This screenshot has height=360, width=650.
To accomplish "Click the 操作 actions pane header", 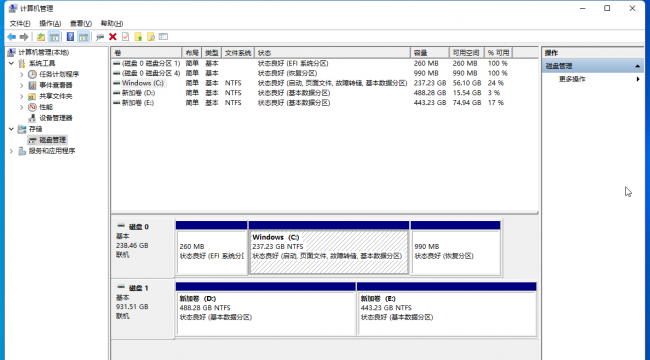I will pyautogui.click(x=593, y=53).
